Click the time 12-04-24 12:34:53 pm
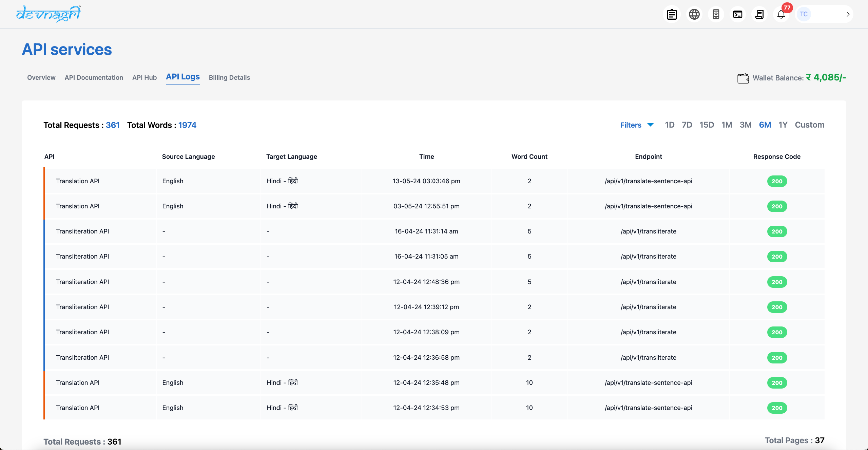Viewport: 868px width, 450px height. [x=426, y=408]
